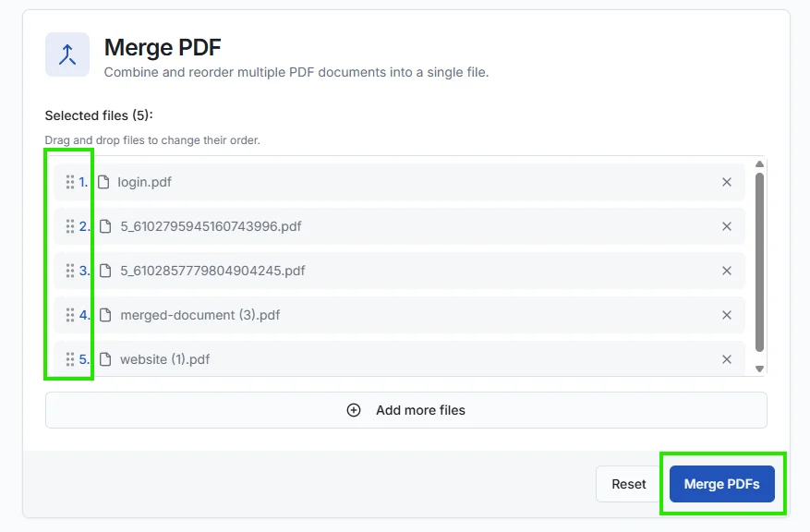Click the drag handle next to merged-document (3).pdf
Image resolution: width=810 pixels, height=532 pixels.
(70, 315)
